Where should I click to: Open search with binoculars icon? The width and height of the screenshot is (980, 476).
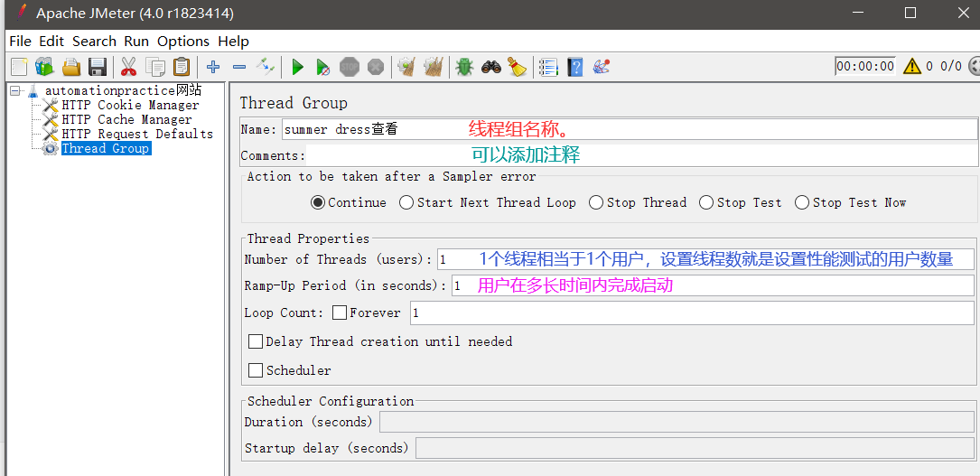(491, 66)
